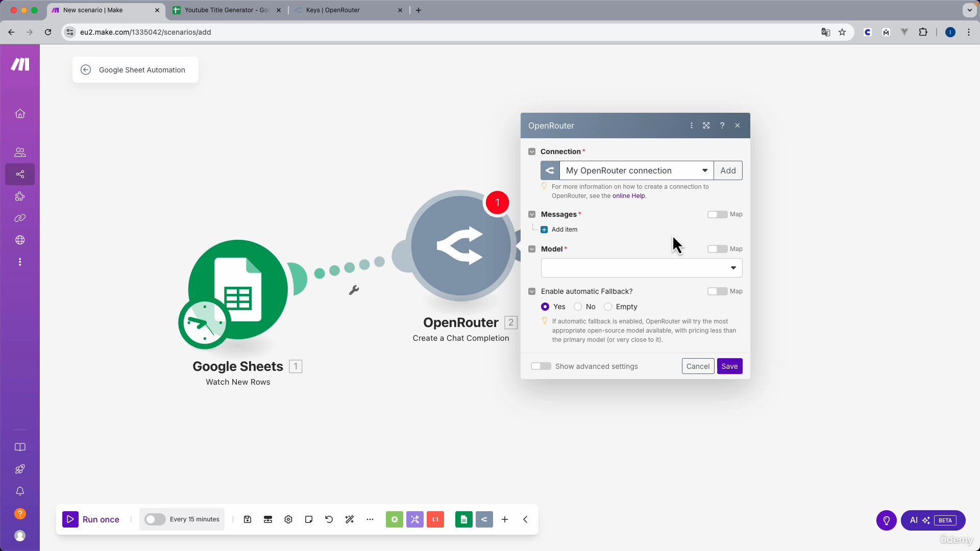The width and height of the screenshot is (980, 551).
Task: Collapse the favorites toolbar chevron
Action: [x=525, y=519]
